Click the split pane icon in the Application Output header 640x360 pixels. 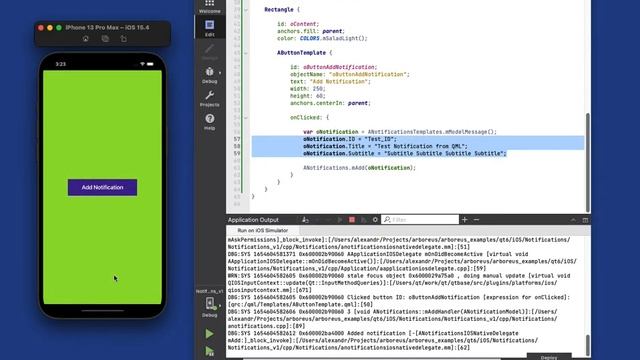pos(585,220)
